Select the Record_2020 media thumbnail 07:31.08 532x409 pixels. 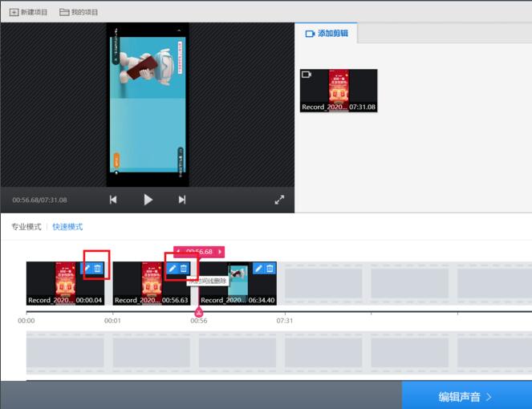click(338, 90)
